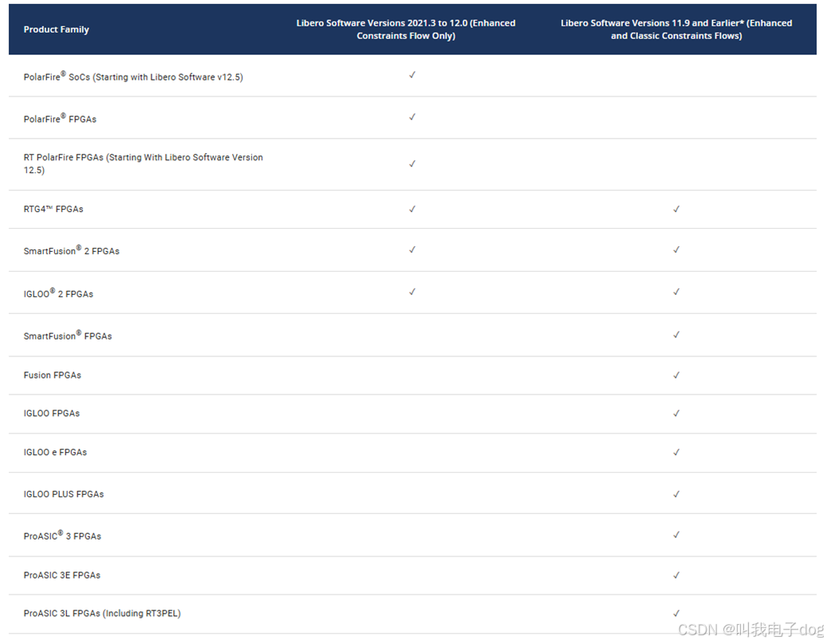Image resolution: width=827 pixels, height=644 pixels.
Task: Click RTG4 checkmark under 2021.3 to 12.0
Action: (412, 210)
